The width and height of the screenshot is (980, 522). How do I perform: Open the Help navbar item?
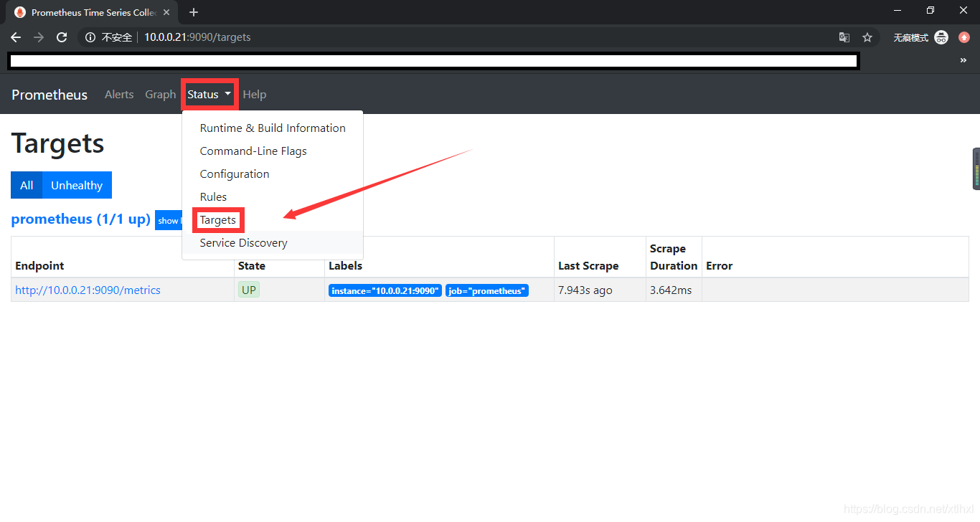tap(255, 95)
